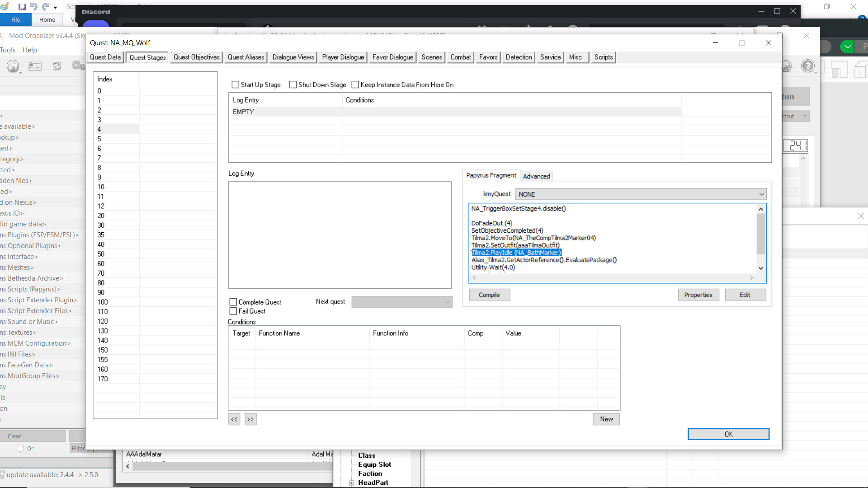Image resolution: width=868 pixels, height=488 pixels.
Task: Click the Compile button
Action: 489,295
